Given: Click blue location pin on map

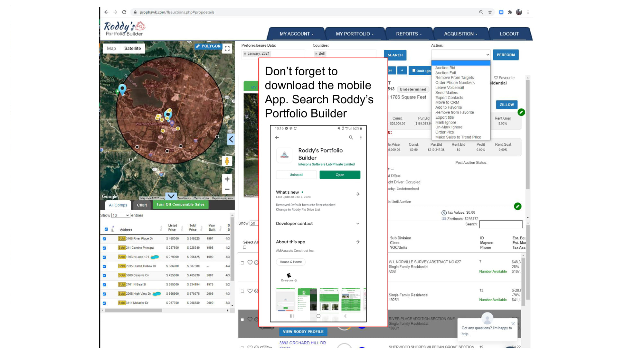Looking at the screenshot, I should [122, 89].
